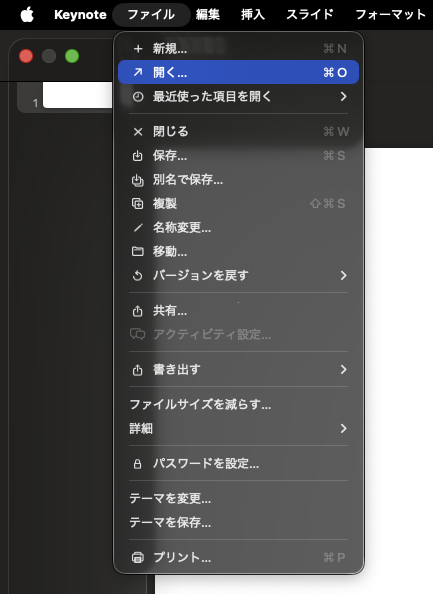This screenshot has height=594, width=433.
Task: Open the スライド menu
Action: [310, 15]
